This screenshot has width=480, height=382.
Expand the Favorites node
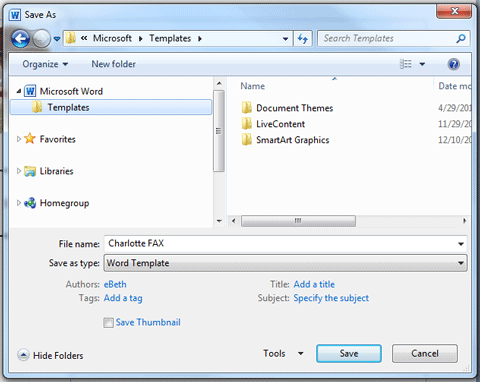click(x=19, y=139)
